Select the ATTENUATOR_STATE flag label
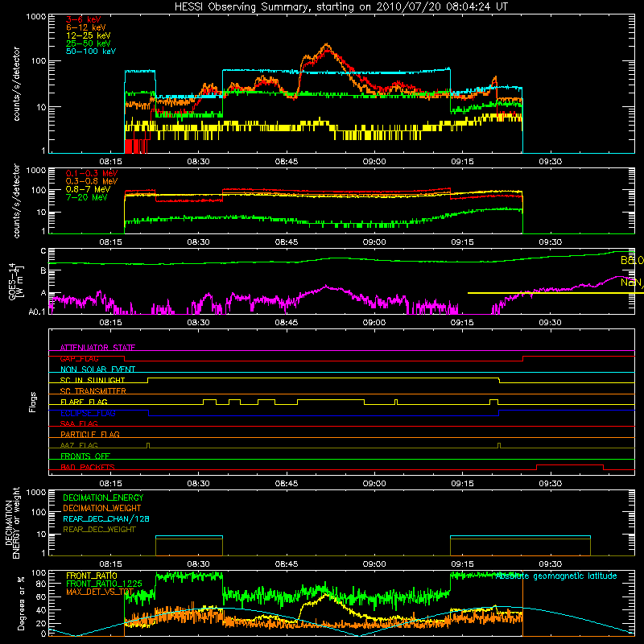This screenshot has height=644, width=644. 97,348
